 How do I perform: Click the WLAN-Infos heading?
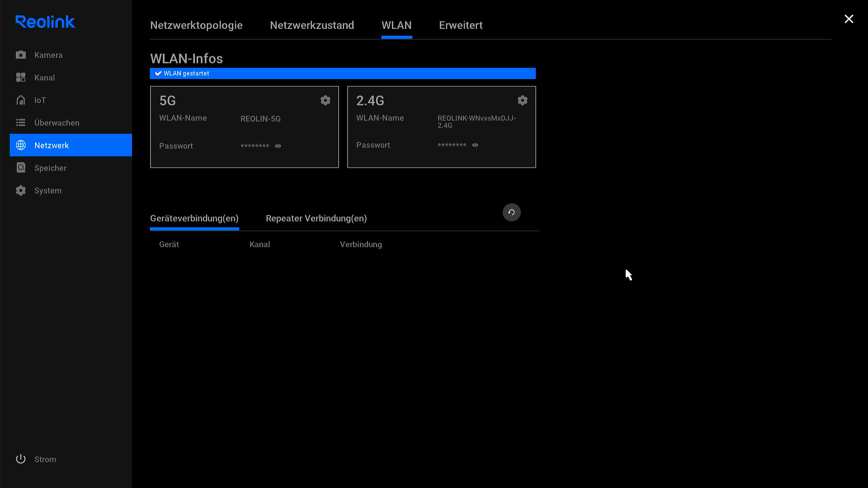coord(186,59)
